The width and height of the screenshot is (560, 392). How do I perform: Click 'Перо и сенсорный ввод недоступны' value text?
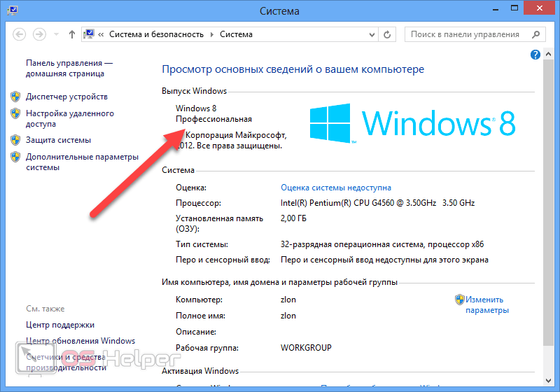point(384,260)
